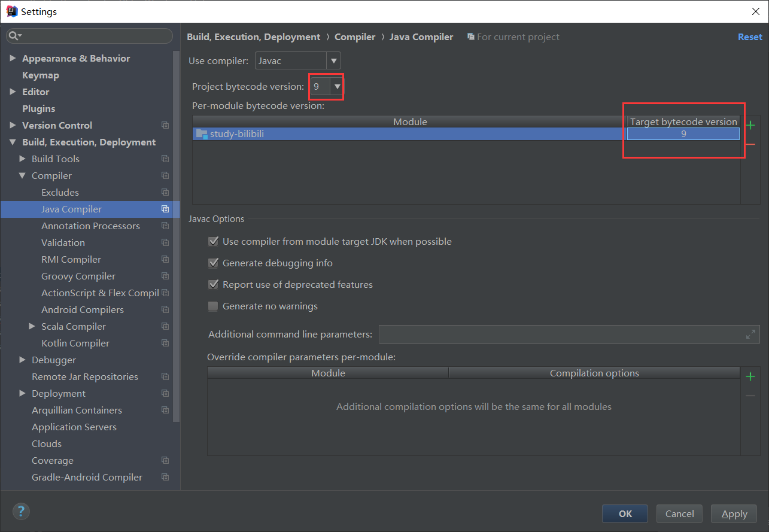Expand the Scala Compiler node arrow
Image resolution: width=769 pixels, height=532 pixels.
pyautogui.click(x=32, y=326)
